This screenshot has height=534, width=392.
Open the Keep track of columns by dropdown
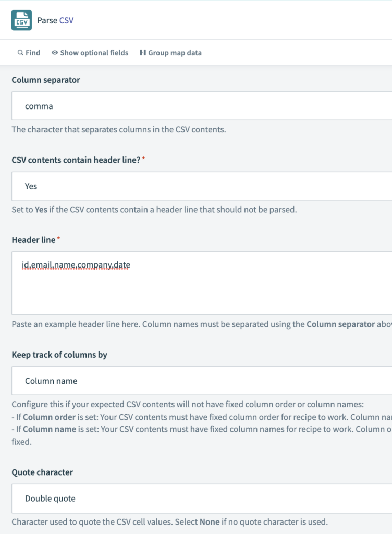coord(198,381)
